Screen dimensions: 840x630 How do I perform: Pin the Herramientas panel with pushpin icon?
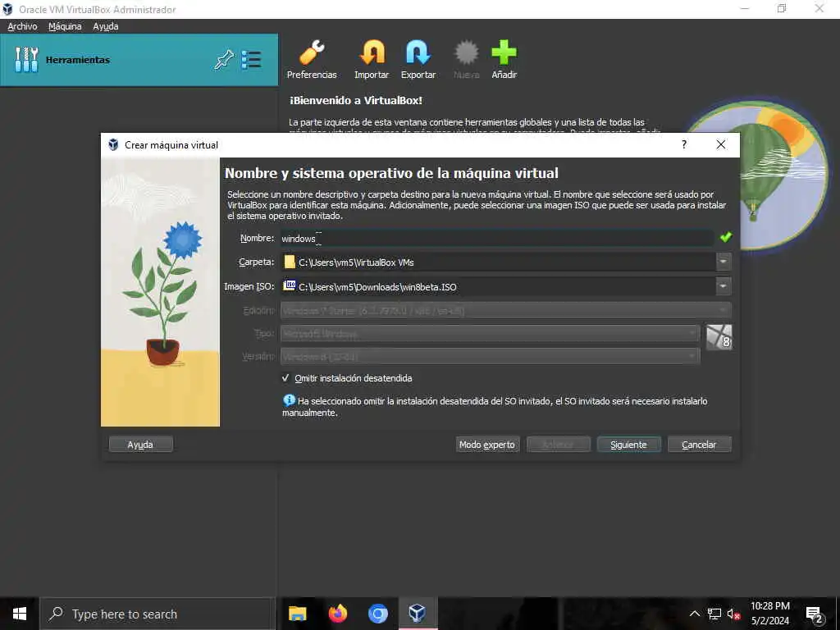224,59
